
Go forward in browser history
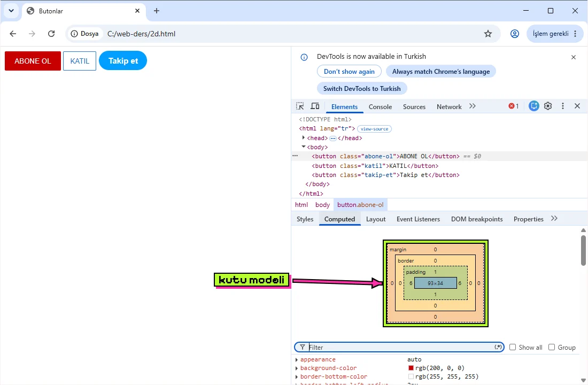pyautogui.click(x=32, y=34)
